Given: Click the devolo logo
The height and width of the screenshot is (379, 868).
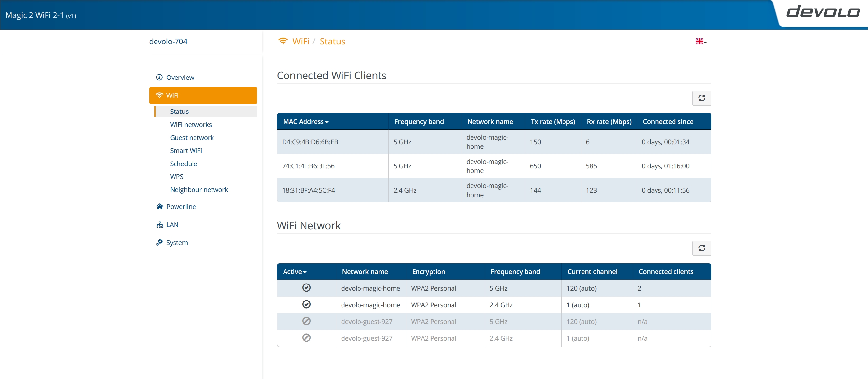Looking at the screenshot, I should coord(822,12).
